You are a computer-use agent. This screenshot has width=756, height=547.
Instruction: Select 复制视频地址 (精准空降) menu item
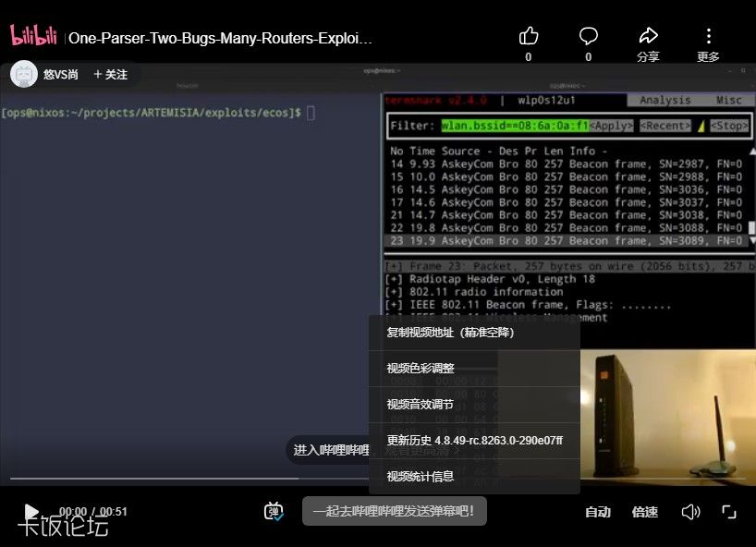tap(474, 333)
